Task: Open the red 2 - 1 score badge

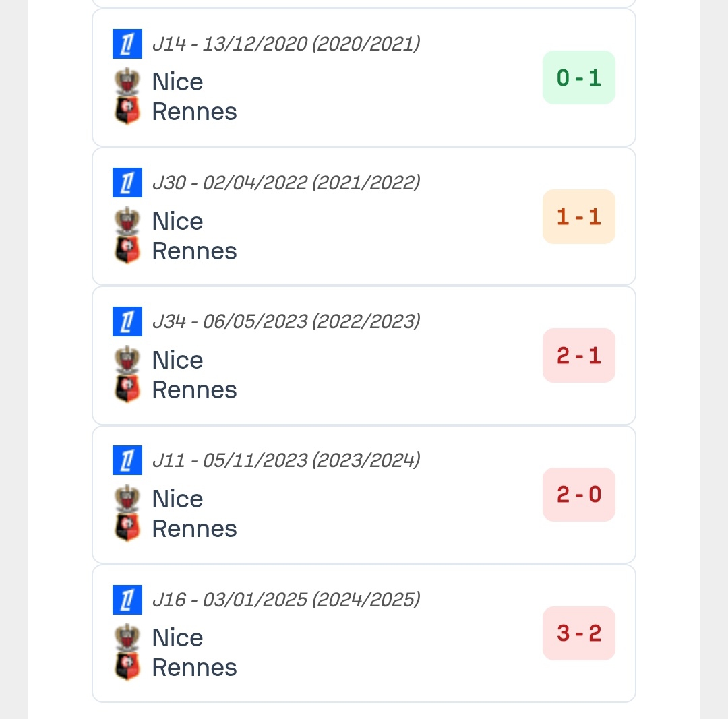Action: (x=579, y=356)
